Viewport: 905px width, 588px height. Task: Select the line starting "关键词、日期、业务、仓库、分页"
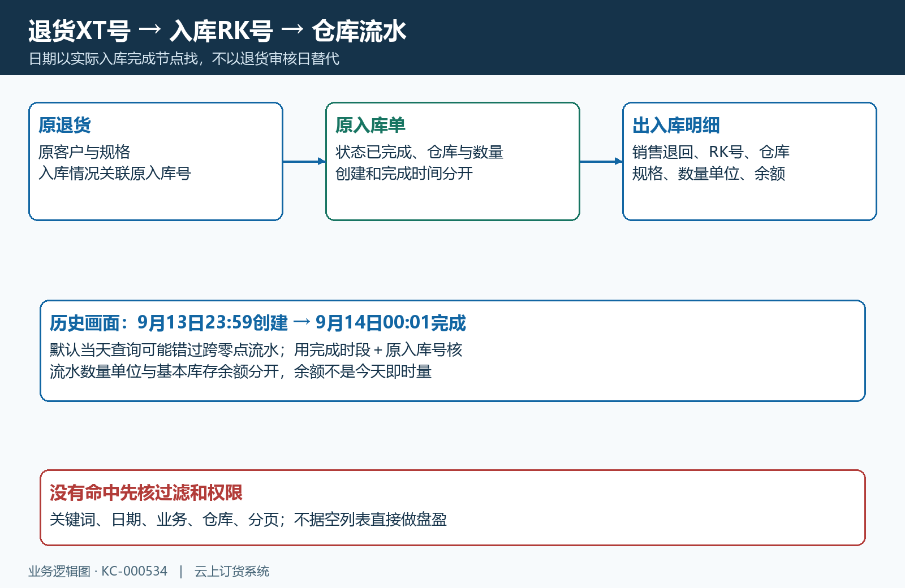(x=248, y=520)
